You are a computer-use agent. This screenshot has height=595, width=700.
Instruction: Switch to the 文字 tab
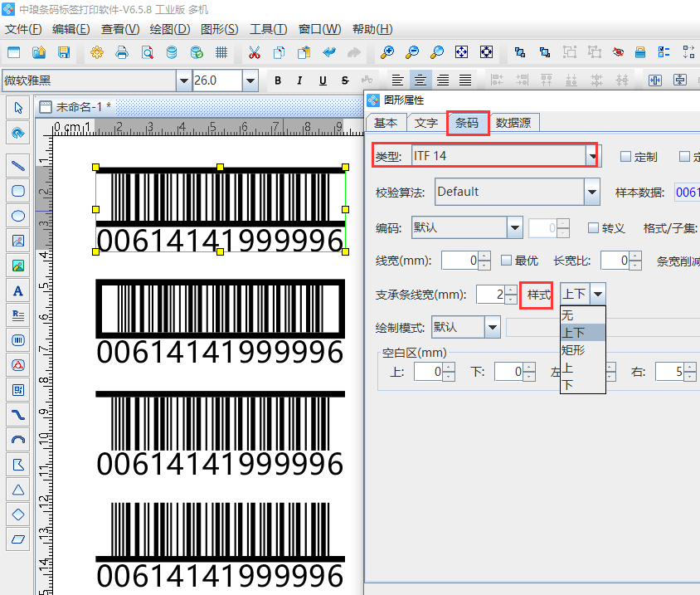point(426,123)
